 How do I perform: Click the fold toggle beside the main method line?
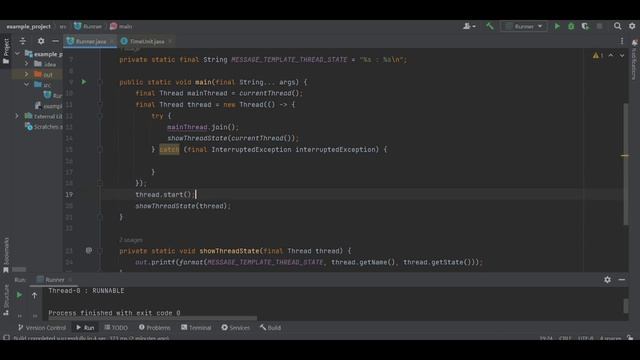100,82
